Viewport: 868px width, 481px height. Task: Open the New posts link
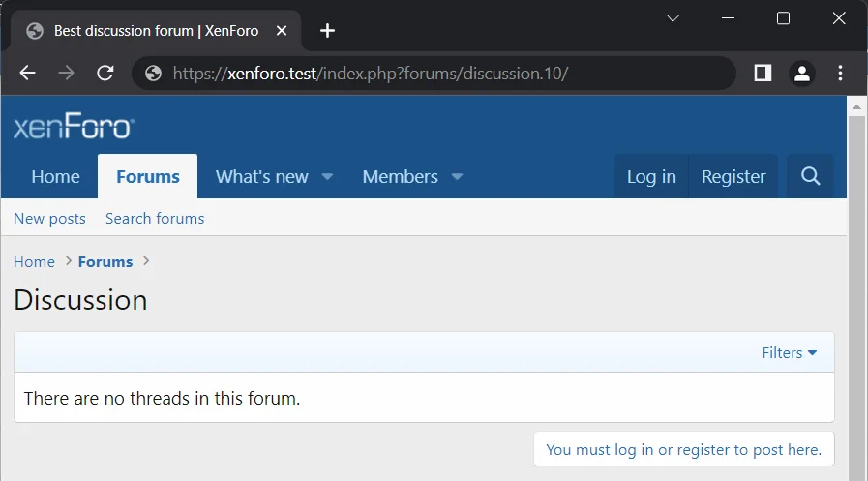point(49,219)
